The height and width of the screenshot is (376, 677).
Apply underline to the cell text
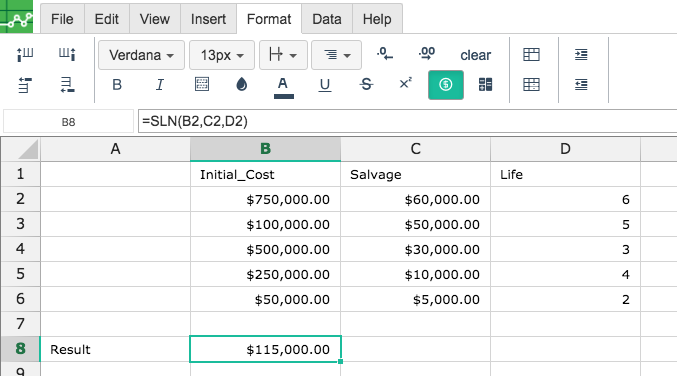(x=325, y=85)
